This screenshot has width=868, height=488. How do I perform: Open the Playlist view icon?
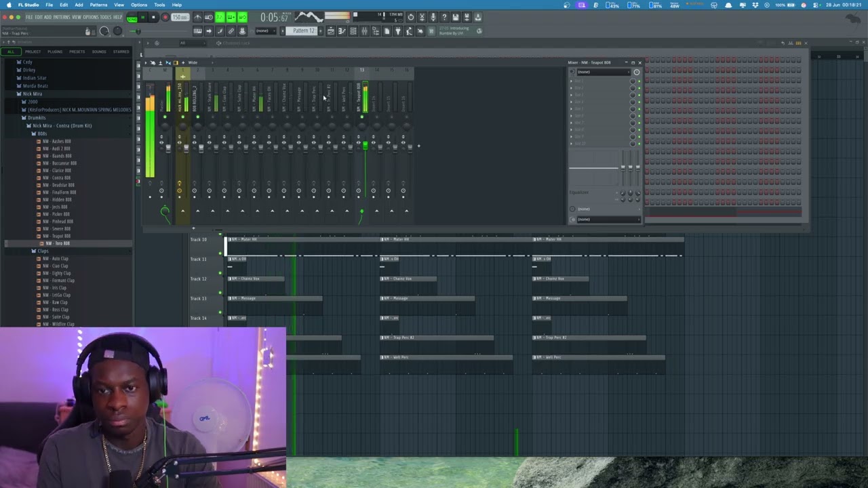point(330,31)
